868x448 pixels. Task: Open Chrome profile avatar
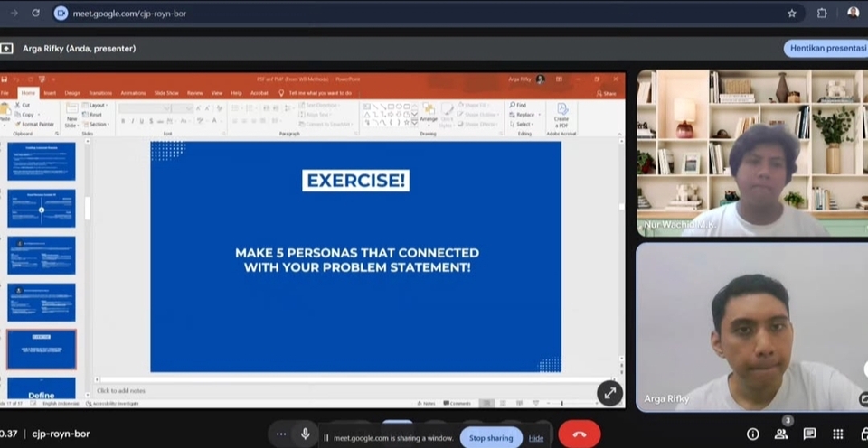click(853, 13)
